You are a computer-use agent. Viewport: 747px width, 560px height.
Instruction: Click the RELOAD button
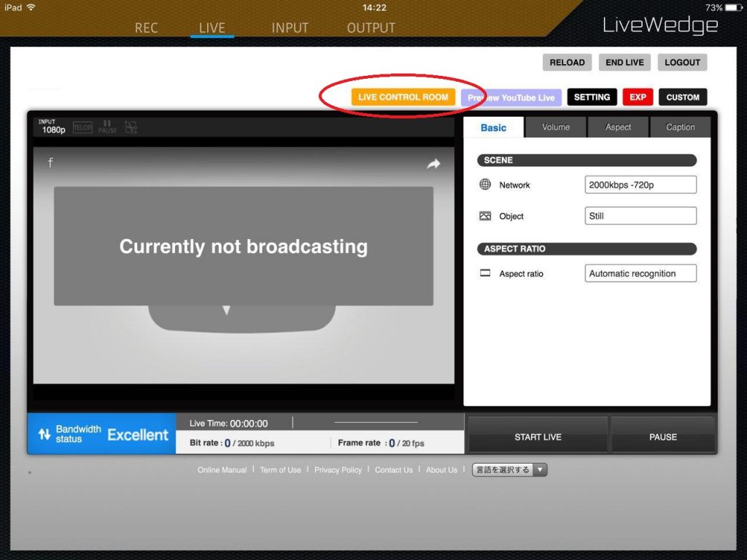tap(567, 63)
